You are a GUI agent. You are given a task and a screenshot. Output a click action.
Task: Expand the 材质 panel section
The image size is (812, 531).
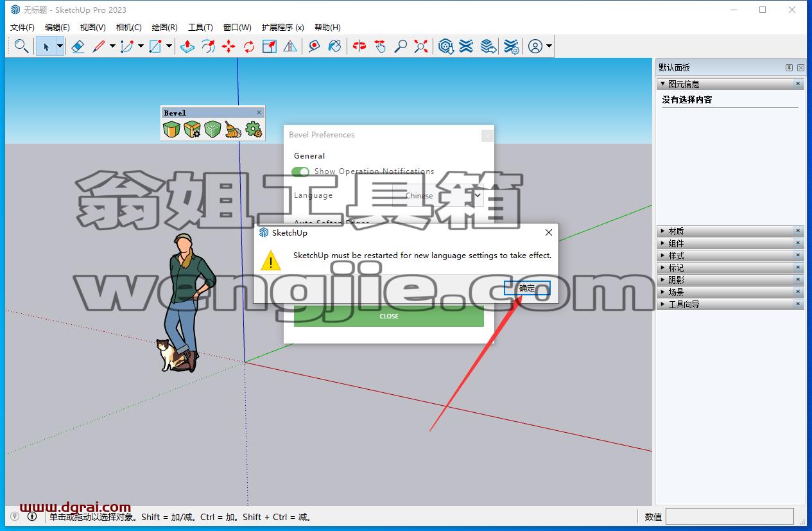[x=730, y=231]
